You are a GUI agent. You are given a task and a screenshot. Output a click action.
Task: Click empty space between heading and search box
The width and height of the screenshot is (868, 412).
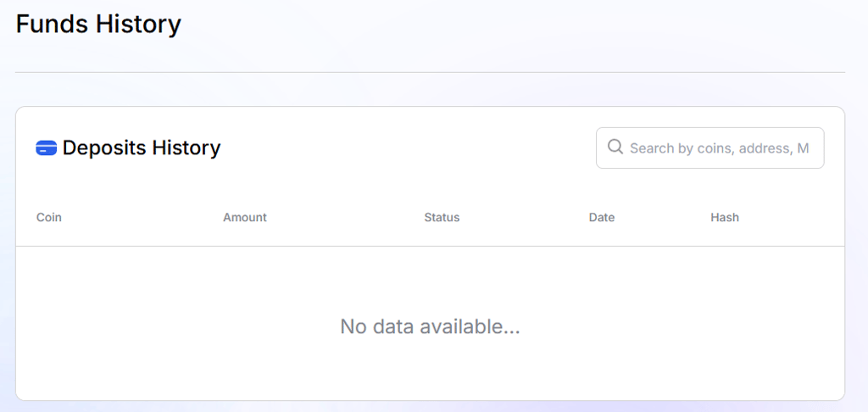pyautogui.click(x=408, y=148)
